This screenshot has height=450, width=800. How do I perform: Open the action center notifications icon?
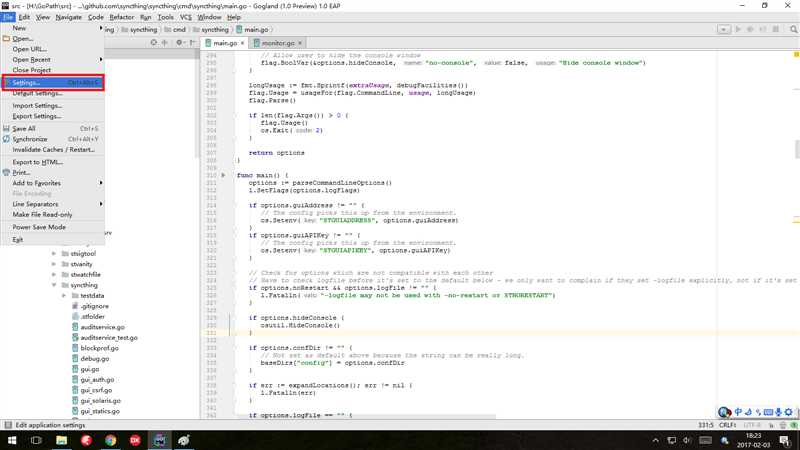785,440
